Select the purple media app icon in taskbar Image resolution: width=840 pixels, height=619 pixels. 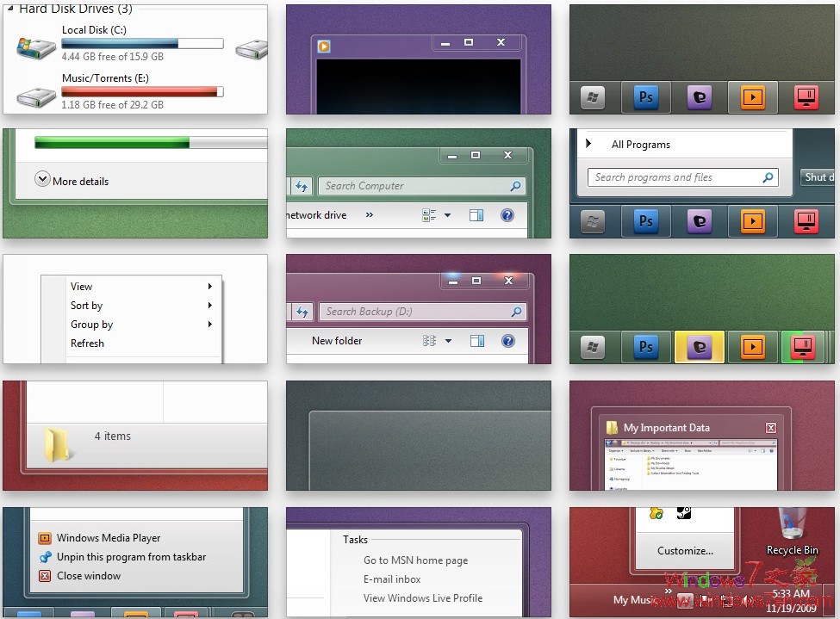(x=699, y=97)
